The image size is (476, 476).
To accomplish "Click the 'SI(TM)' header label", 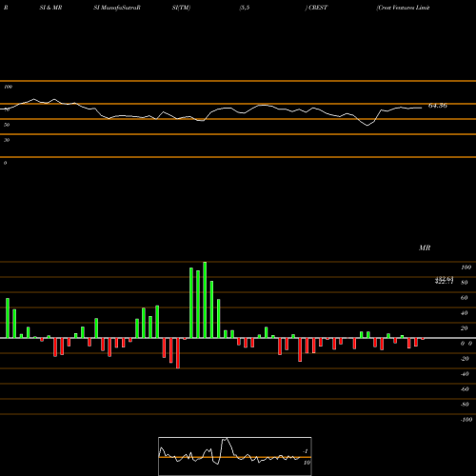I will pyautogui.click(x=181, y=8).
